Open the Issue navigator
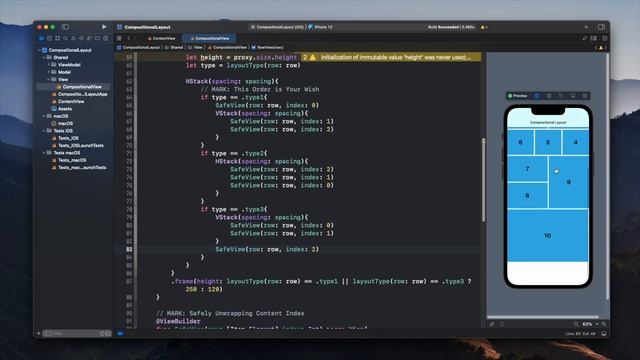640x360 pixels. pos(73,38)
